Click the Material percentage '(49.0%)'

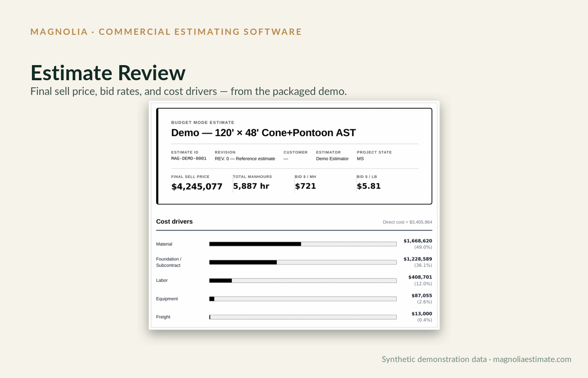point(423,247)
